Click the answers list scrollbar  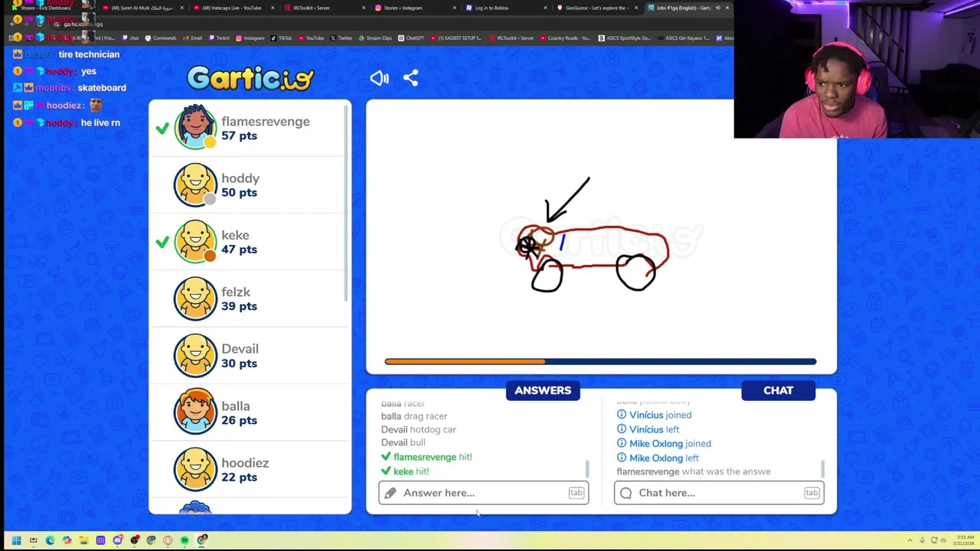coord(587,468)
